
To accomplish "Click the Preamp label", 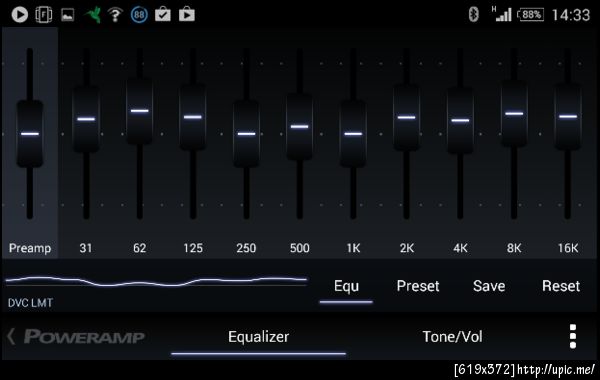I will (x=30, y=248).
